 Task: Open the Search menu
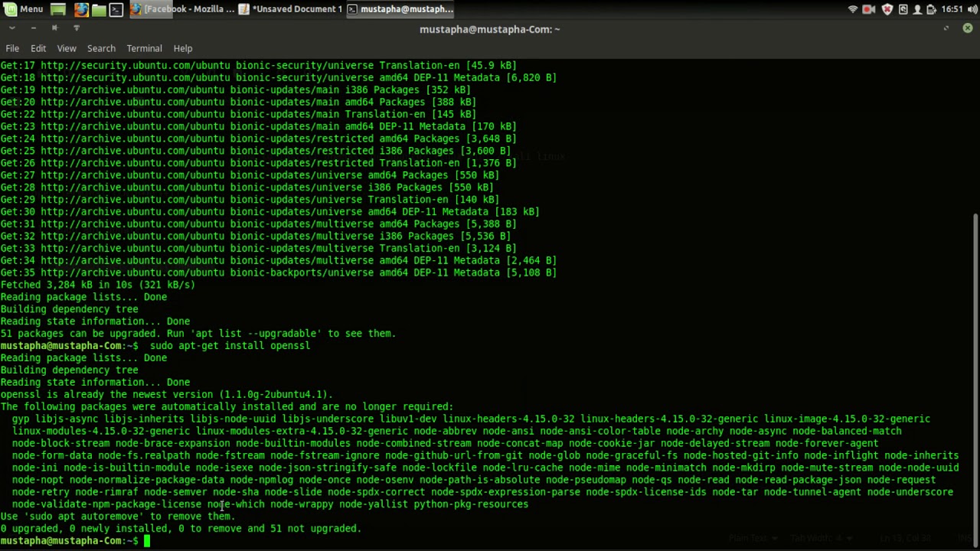pos(101,48)
